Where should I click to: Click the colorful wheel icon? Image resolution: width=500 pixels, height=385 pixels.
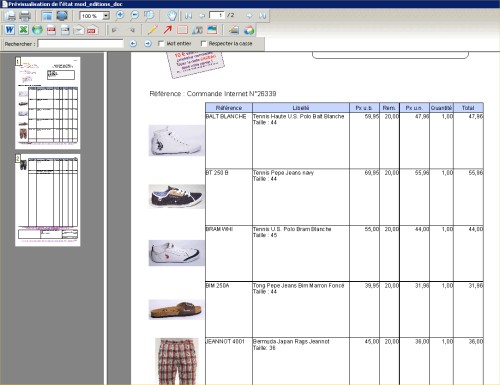click(x=249, y=30)
